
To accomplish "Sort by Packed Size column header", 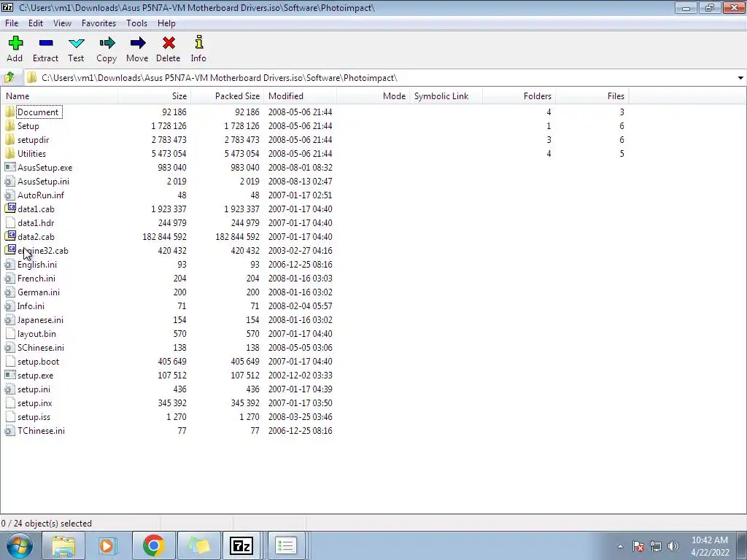I will (228, 96).
